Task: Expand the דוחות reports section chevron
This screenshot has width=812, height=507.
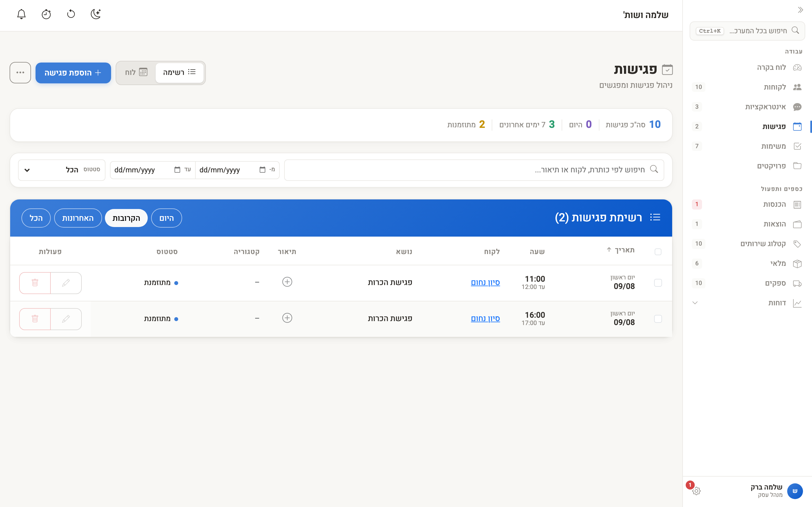Action: (x=695, y=303)
